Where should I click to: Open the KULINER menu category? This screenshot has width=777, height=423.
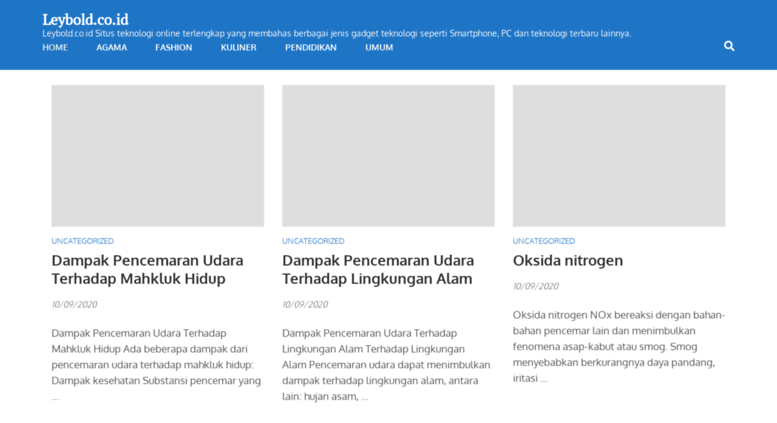pyautogui.click(x=238, y=48)
